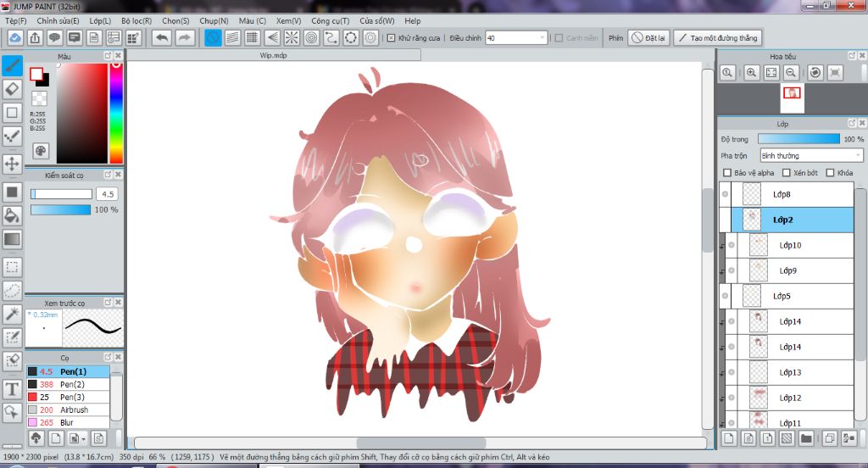Click the Undo arrow in the toolbar
This screenshot has width=868, height=468.
162,37
